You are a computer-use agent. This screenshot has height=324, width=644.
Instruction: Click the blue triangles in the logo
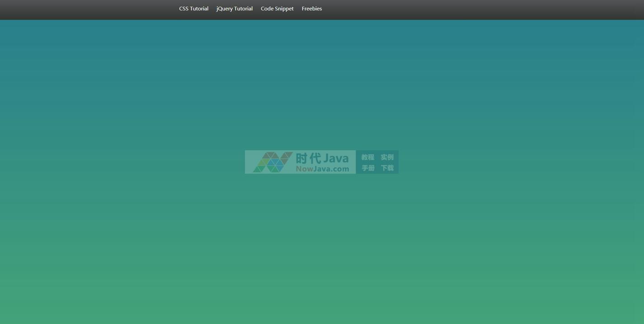click(274, 162)
